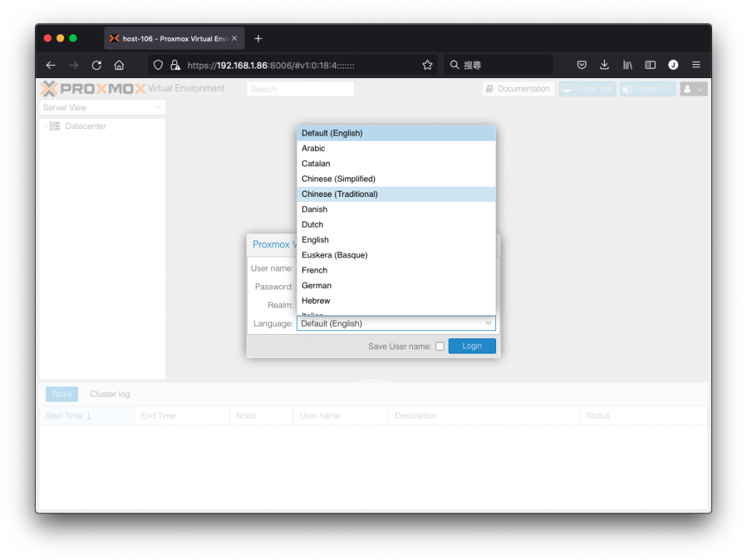The image size is (747, 560).
Task: Choose Dutch from the language list
Action: pos(396,225)
